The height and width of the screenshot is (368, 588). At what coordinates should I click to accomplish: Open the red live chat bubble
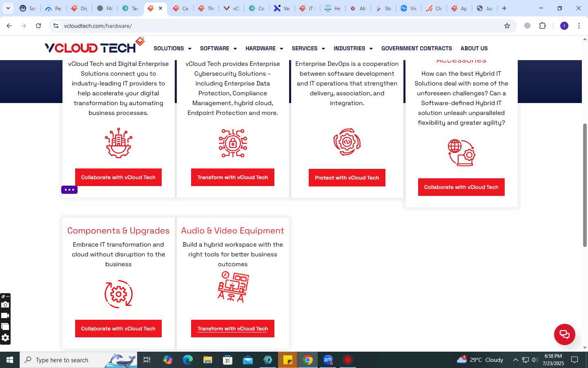(x=565, y=334)
